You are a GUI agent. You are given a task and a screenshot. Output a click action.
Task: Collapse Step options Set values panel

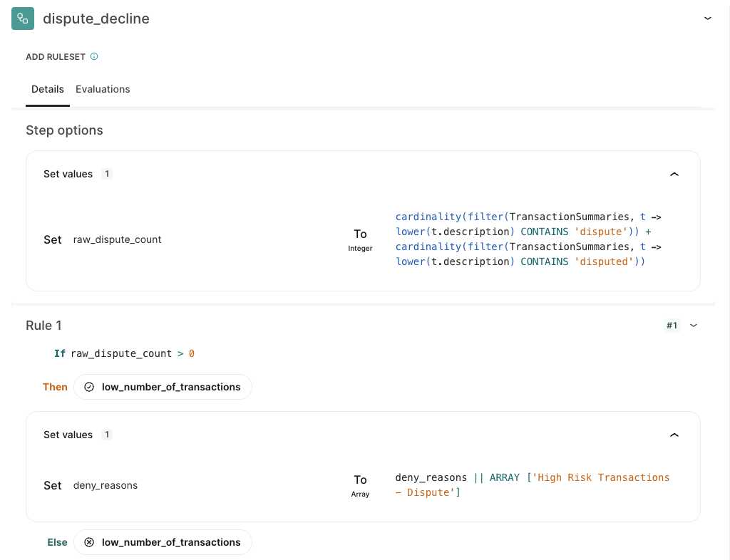pos(674,174)
